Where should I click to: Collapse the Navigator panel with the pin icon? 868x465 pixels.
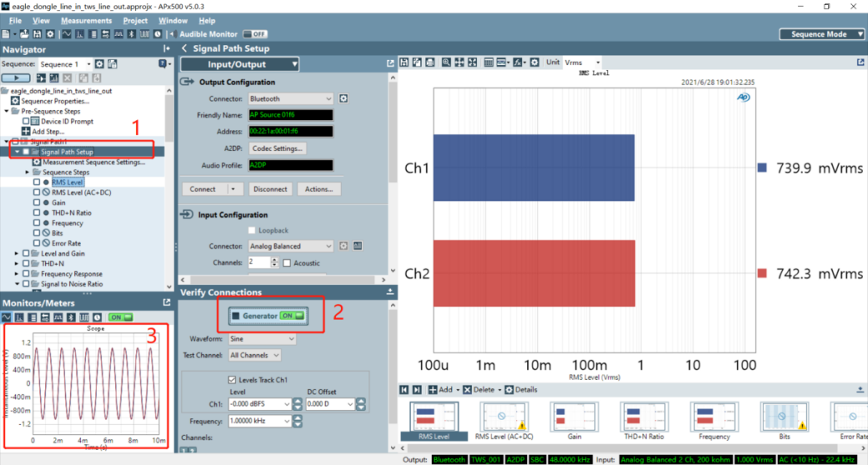(x=166, y=48)
